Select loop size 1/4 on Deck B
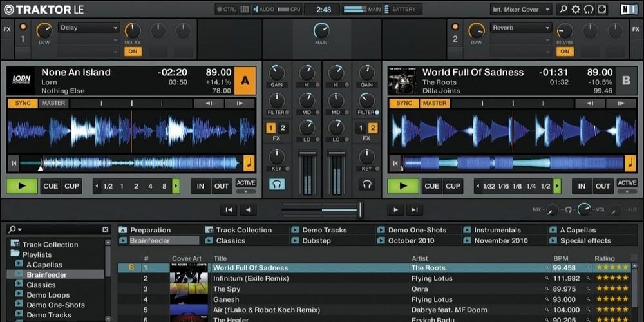The image size is (644, 322). coord(531,187)
